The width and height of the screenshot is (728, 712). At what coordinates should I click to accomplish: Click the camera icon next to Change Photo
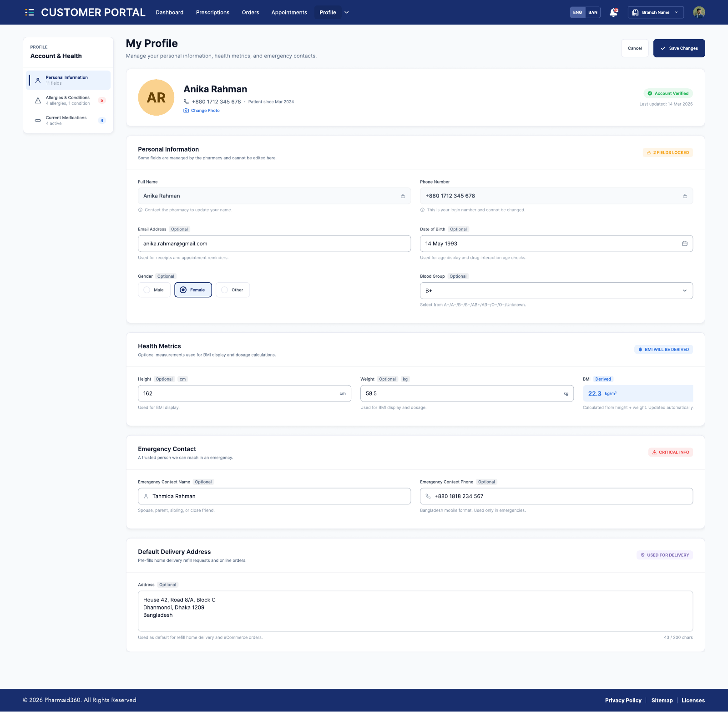(x=186, y=111)
